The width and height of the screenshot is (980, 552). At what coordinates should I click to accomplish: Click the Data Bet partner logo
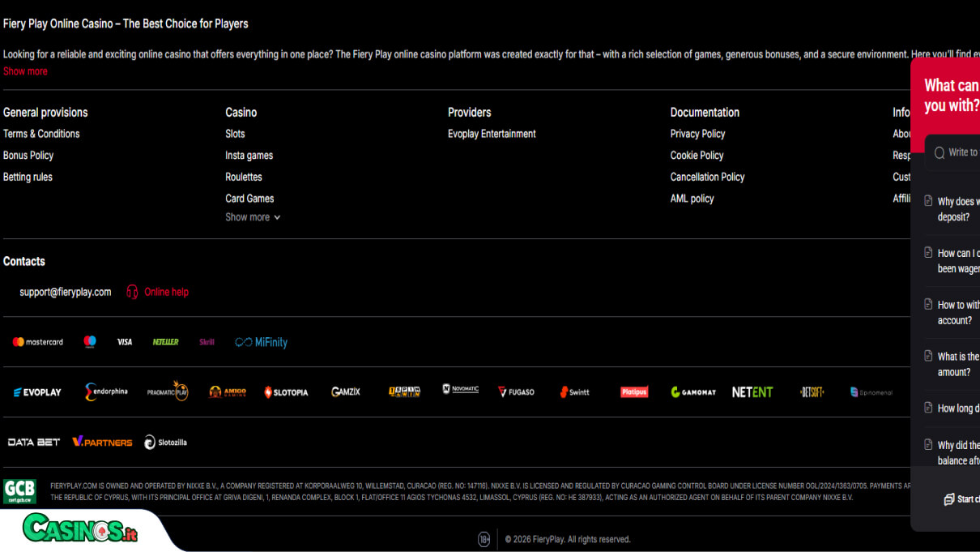click(34, 443)
